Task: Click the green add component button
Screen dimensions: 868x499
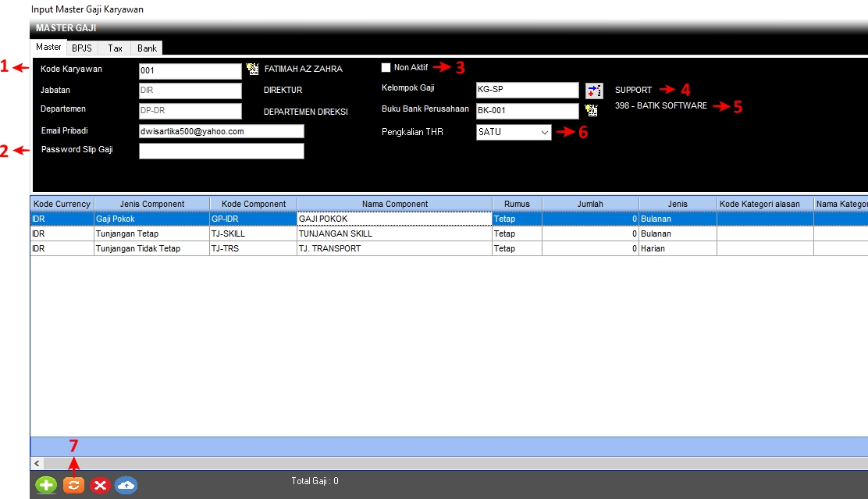Action: (47, 485)
